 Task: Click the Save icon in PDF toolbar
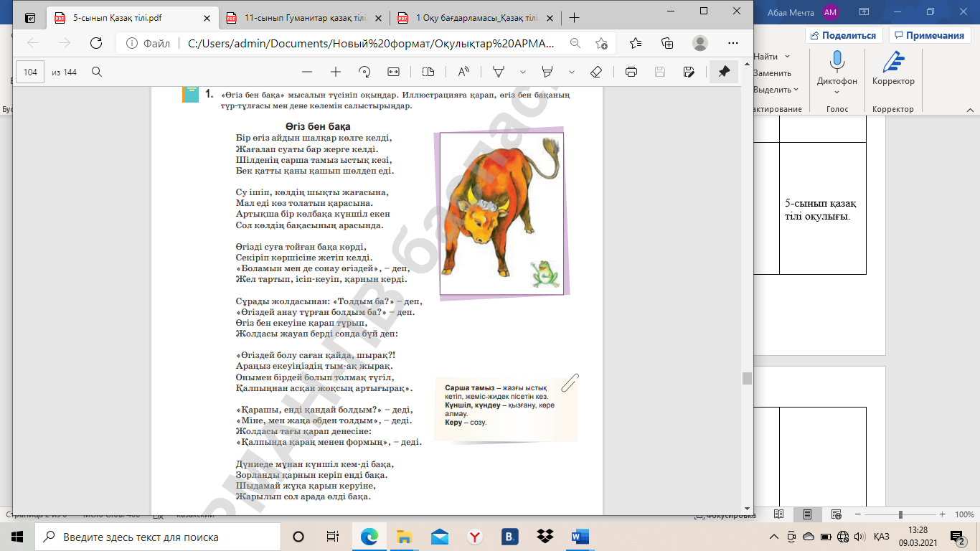(x=660, y=72)
